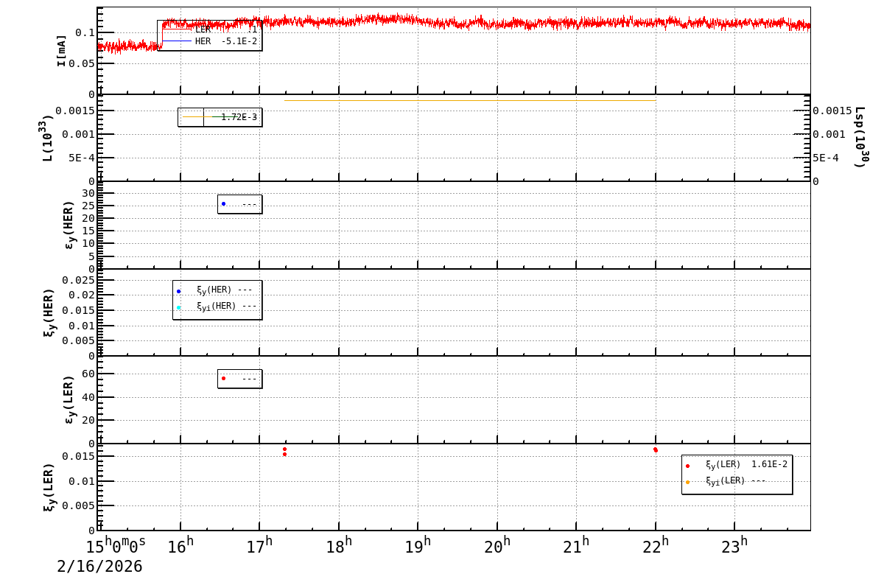The width and height of the screenshot is (884, 588).
Task: Click the ξyi(LER) legend entry
Action: click(726, 481)
